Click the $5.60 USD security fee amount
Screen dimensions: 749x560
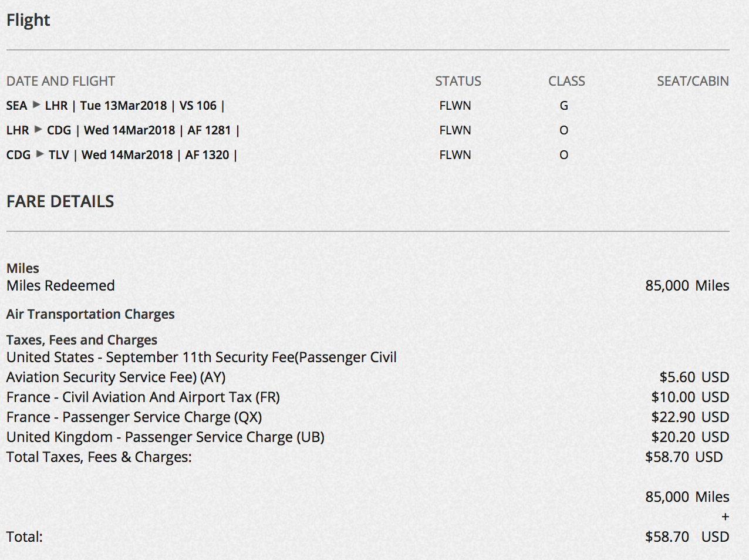pyautogui.click(x=694, y=377)
